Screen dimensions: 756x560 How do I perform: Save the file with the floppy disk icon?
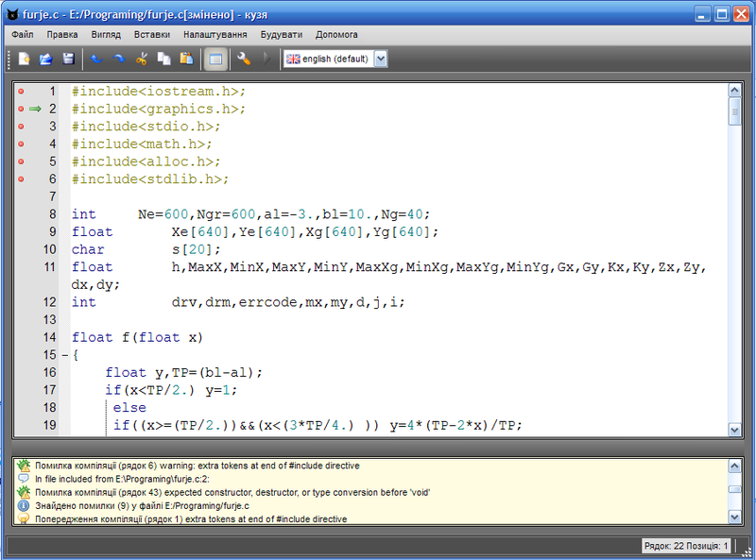[x=68, y=59]
